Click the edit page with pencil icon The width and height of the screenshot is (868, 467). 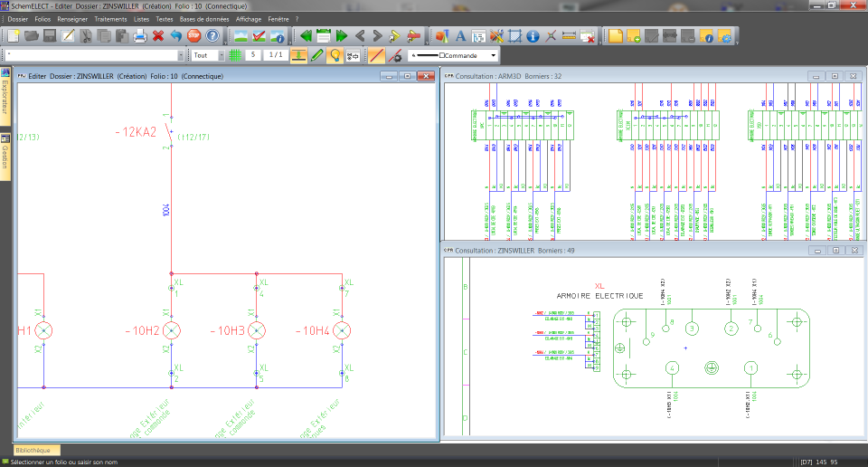click(x=68, y=36)
